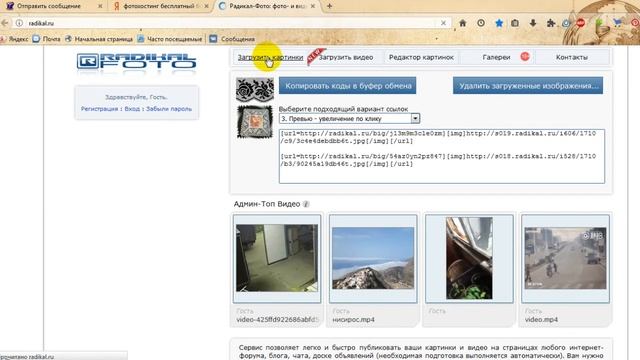Open the нисирос.mp4 mountain video thumbnail

pos(373,258)
